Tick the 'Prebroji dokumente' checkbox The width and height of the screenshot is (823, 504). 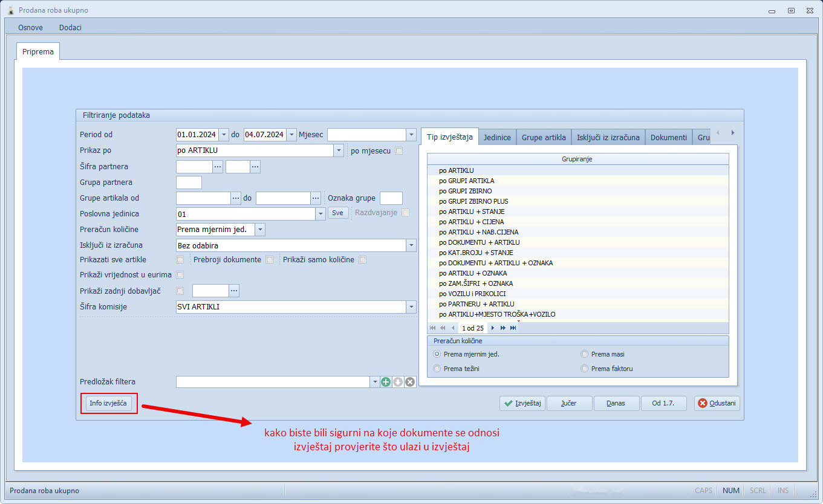[x=270, y=260]
